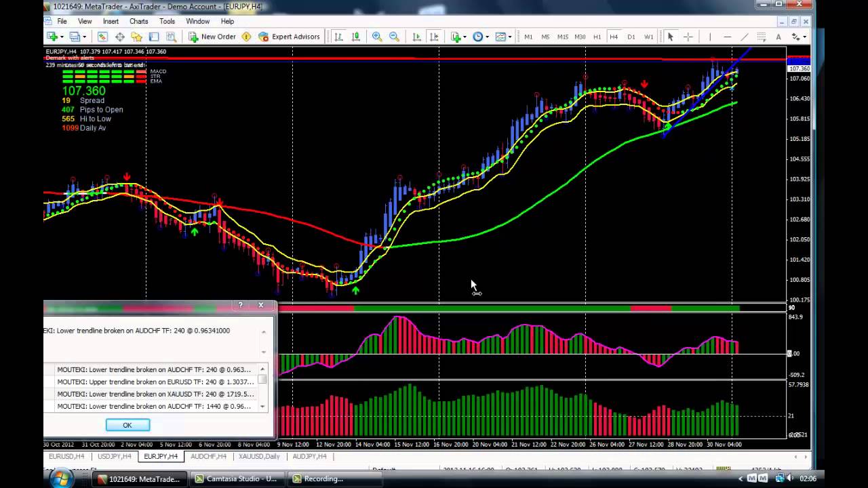The width and height of the screenshot is (868, 488).
Task: Toggle chart auto scroll
Action: (x=416, y=37)
